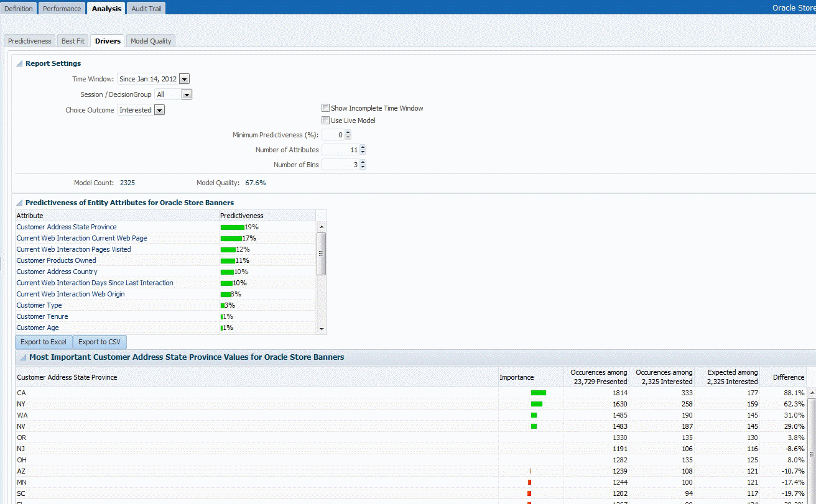
Task: Click the 19% predictiveness bar
Action: pyautogui.click(x=233, y=227)
